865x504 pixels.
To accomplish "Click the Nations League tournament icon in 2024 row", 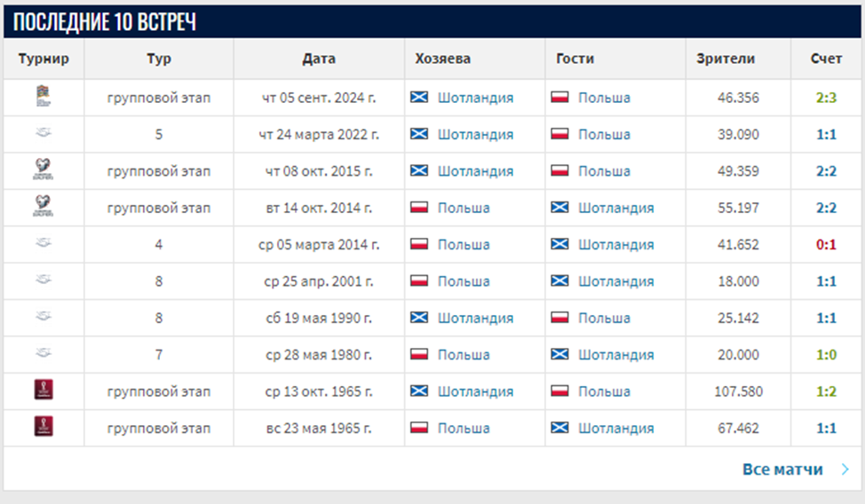I will pos(43,97).
